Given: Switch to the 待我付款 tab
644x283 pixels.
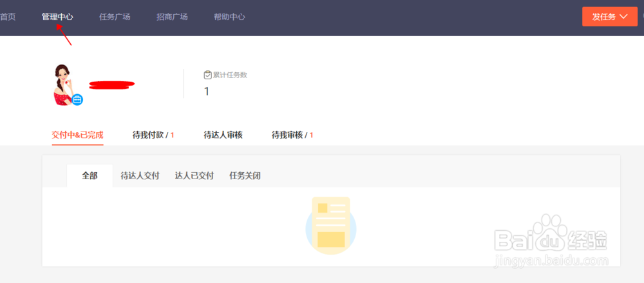Looking at the screenshot, I should pos(153,135).
